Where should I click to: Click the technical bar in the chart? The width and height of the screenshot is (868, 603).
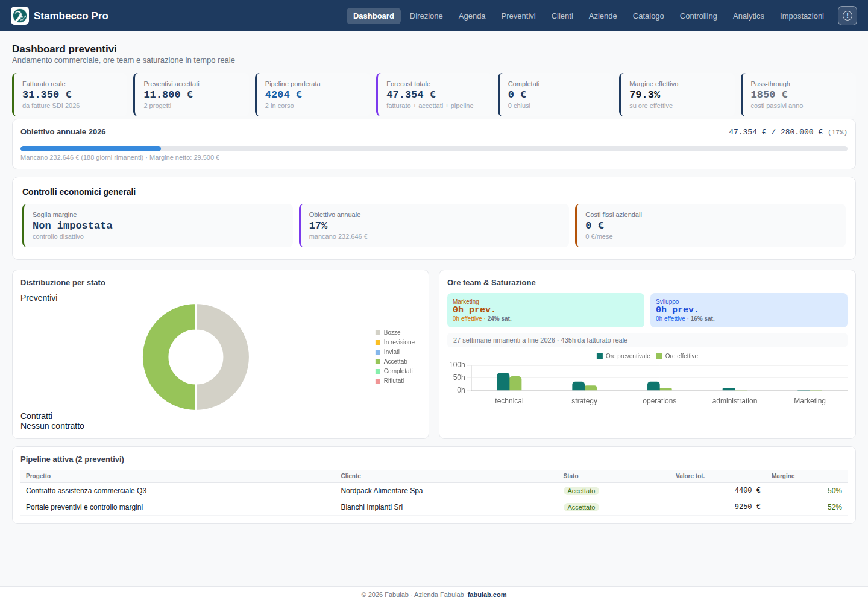[503, 382]
